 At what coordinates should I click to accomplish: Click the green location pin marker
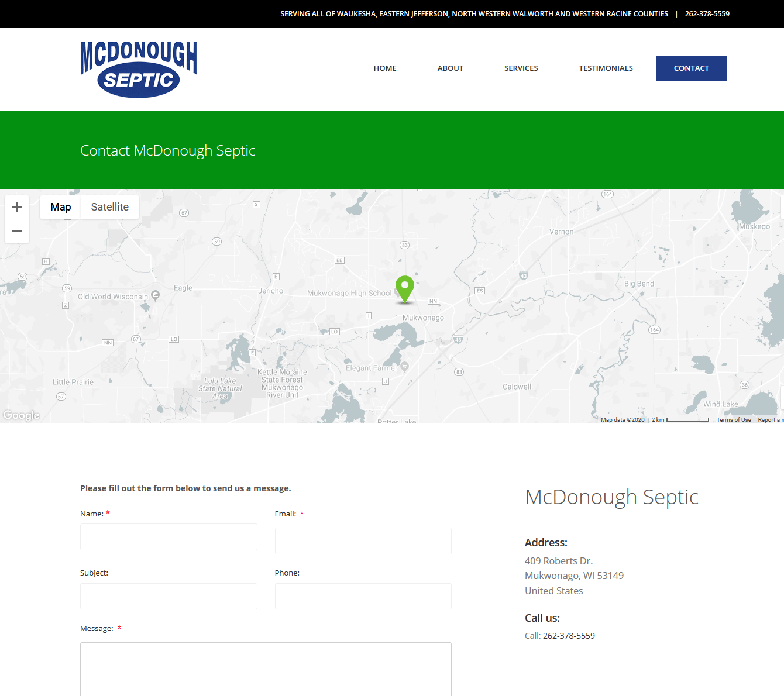405,289
